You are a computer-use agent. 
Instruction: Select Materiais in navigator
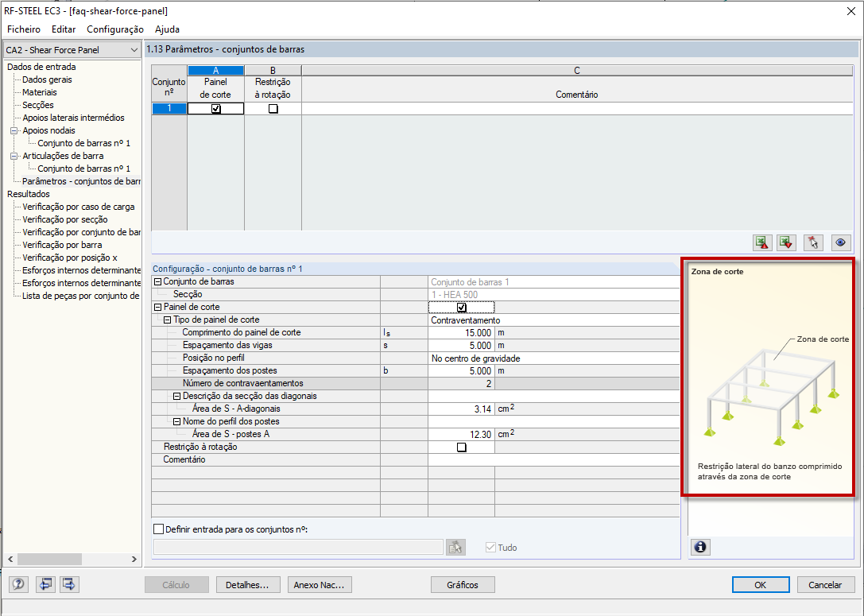(x=39, y=92)
